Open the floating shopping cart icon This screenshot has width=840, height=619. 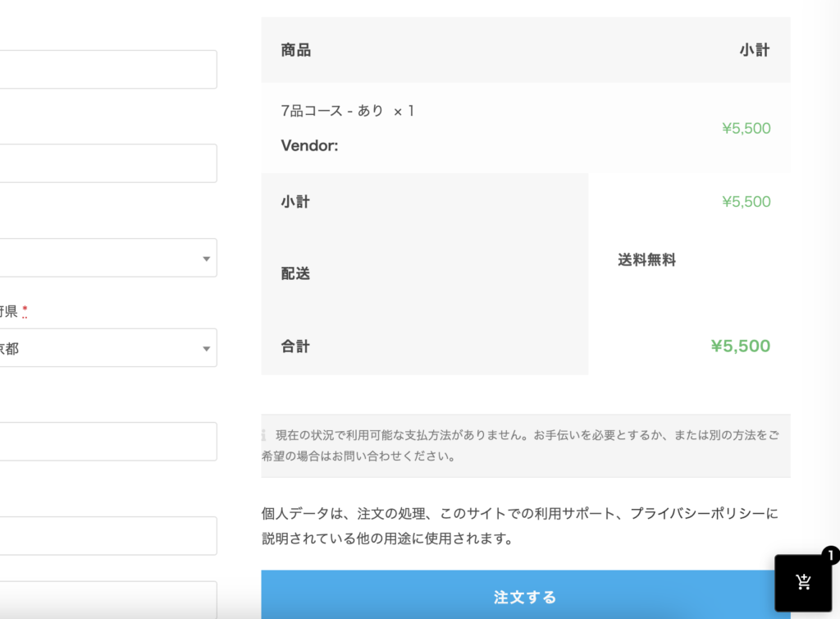(803, 582)
